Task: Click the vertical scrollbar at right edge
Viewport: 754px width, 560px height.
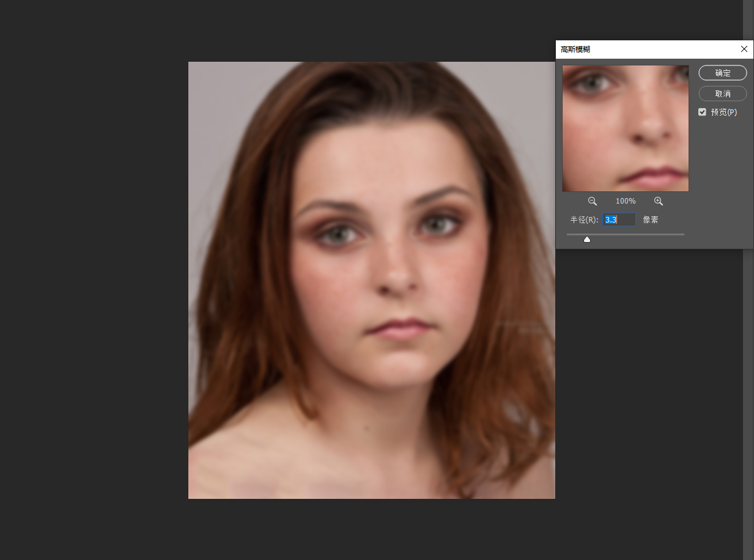Action: click(748, 280)
